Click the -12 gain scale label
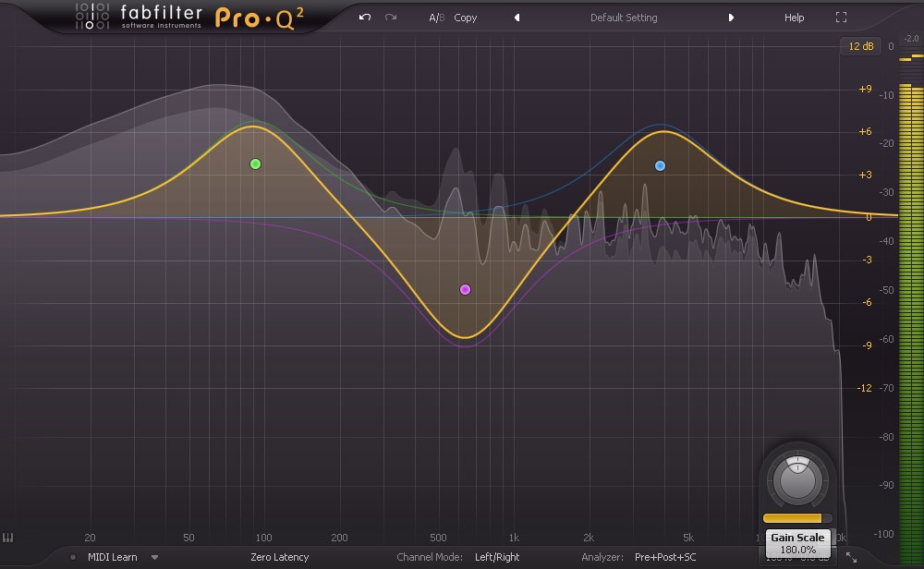The width and height of the screenshot is (924, 569). point(864,388)
